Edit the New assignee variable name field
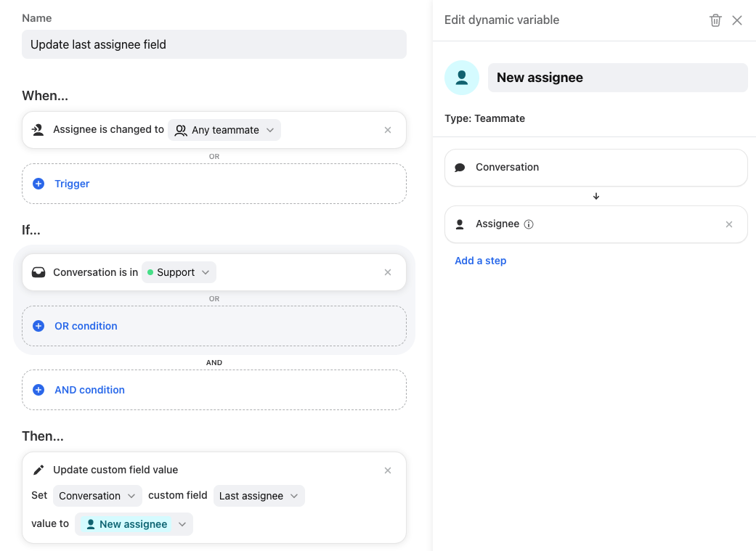Screen dimensions: 756x551 point(617,78)
